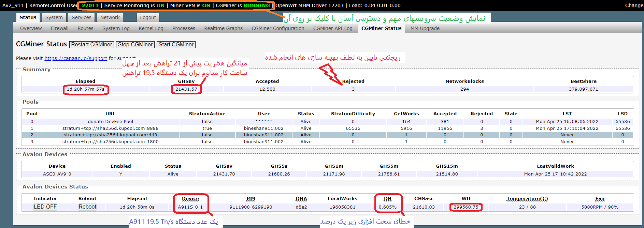The width and height of the screenshot is (644, 228).
Task: Select pool URL sha256d.kupool.com:443
Action: [111, 135]
